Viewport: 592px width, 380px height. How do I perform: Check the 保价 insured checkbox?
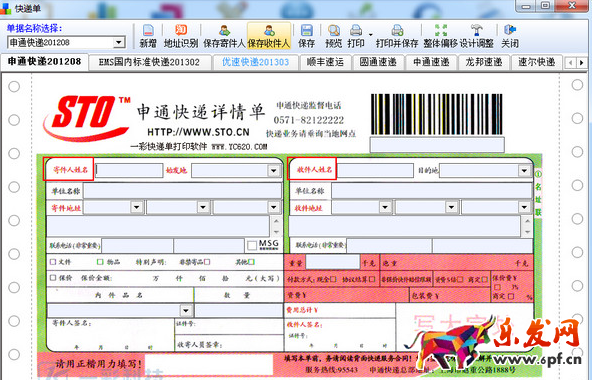53,278
